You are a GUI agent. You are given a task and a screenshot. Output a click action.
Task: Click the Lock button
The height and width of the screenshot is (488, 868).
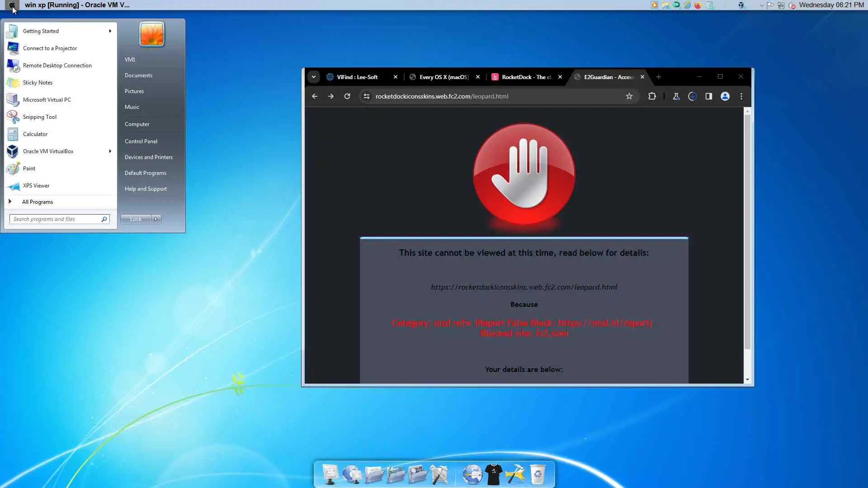136,219
